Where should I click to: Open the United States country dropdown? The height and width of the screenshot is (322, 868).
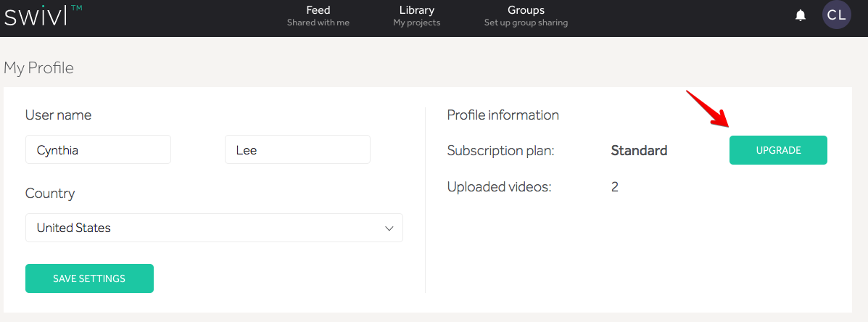click(213, 228)
